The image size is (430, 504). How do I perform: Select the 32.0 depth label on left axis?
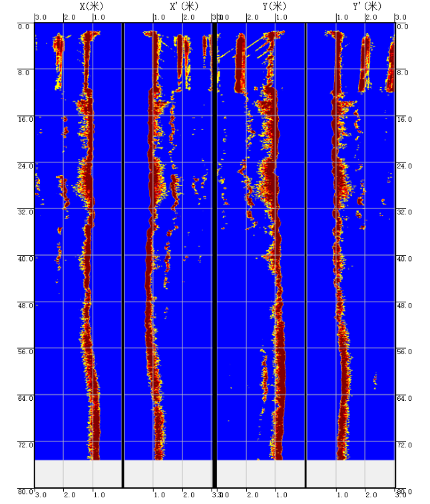[x=25, y=212]
